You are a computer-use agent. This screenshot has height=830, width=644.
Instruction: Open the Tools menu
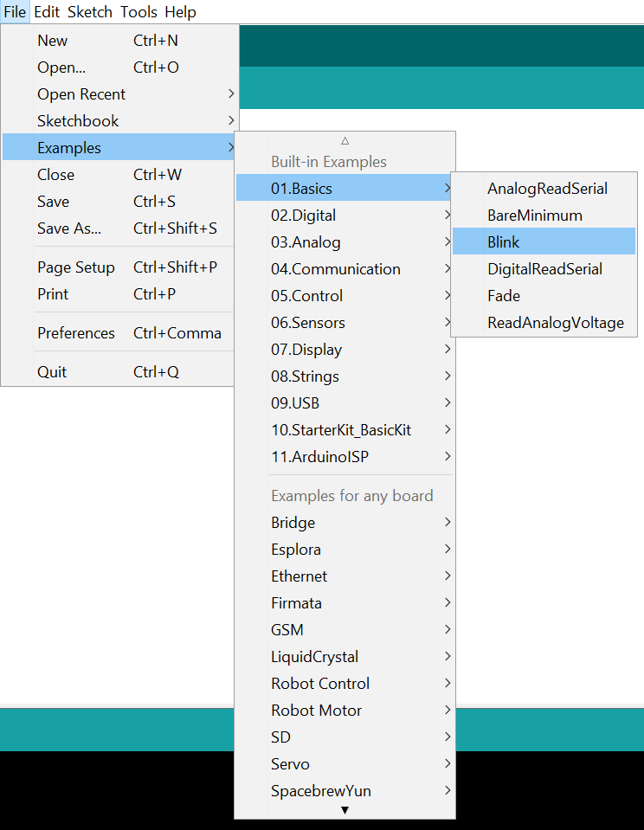pos(138,11)
